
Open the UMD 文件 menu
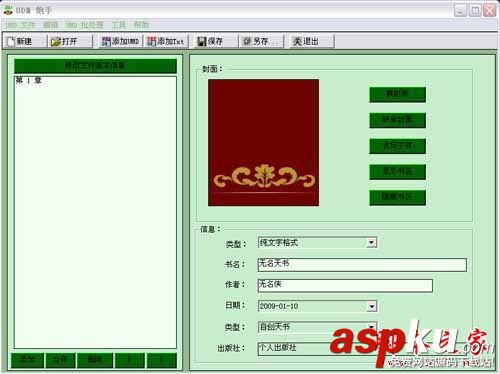click(x=20, y=25)
